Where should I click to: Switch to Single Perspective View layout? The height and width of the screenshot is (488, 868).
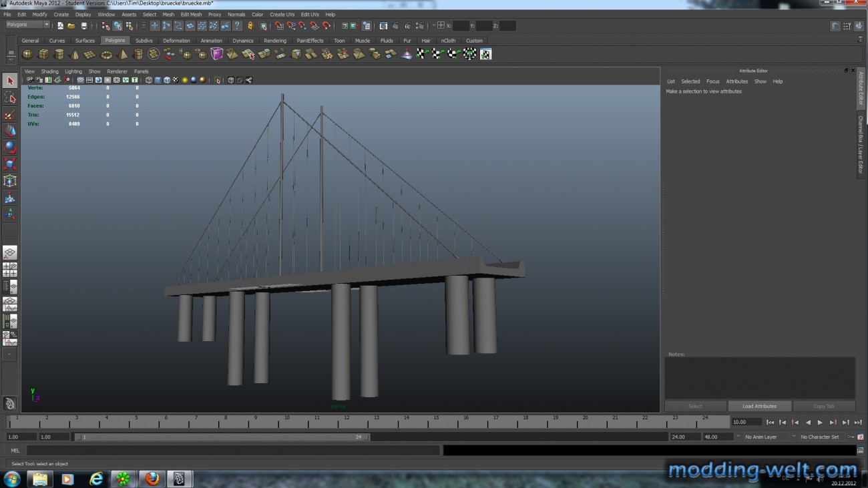click(x=10, y=253)
